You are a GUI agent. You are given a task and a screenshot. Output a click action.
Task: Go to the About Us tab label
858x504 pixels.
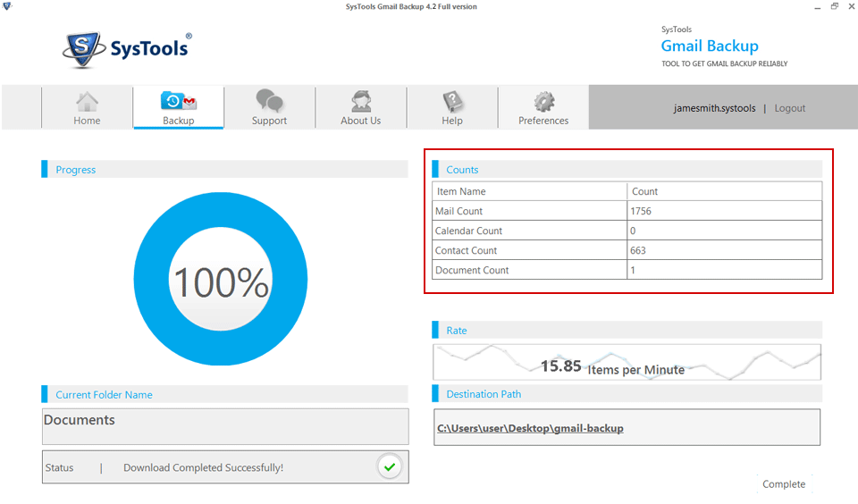[x=360, y=121]
